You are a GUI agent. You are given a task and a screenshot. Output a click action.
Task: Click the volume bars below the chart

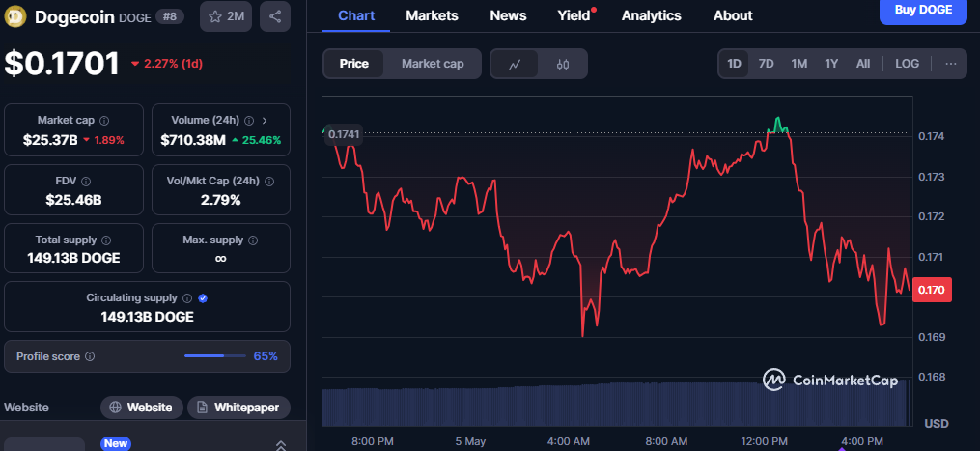coord(617,404)
